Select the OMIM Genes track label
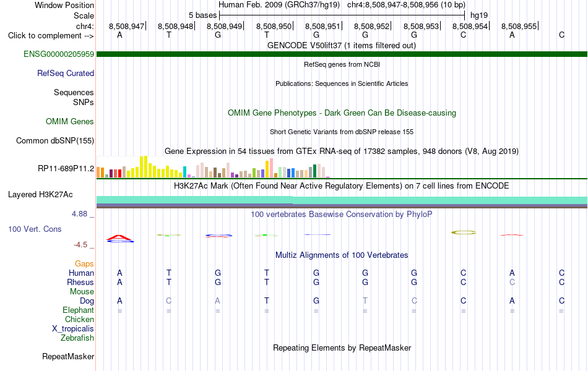The width and height of the screenshot is (588, 371). tap(70, 121)
